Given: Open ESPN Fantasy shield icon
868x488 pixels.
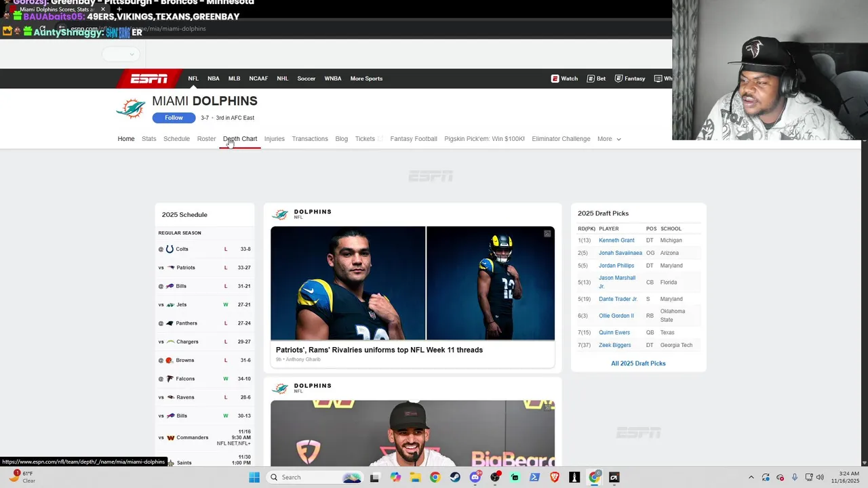Looking at the screenshot, I should 618,79.
